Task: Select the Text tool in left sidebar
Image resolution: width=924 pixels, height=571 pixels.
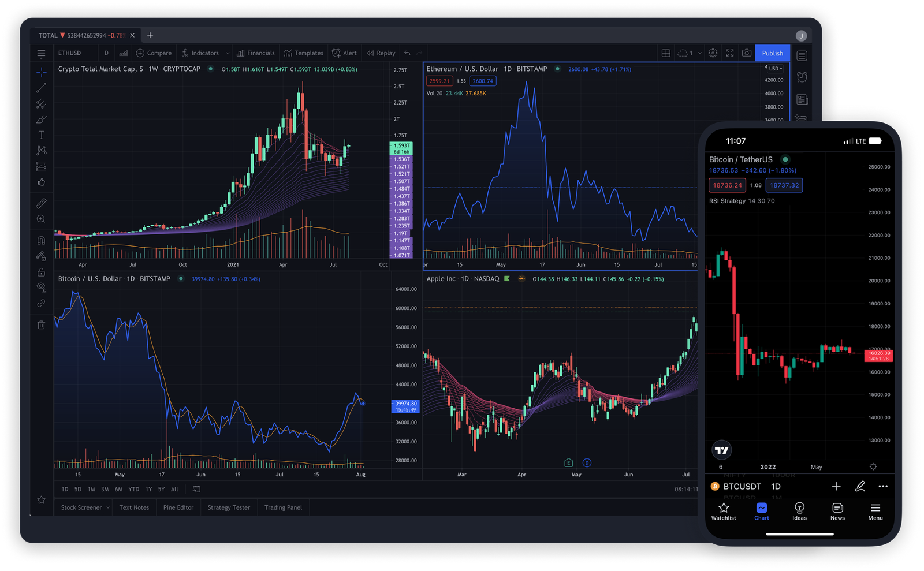Action: coord(41,135)
